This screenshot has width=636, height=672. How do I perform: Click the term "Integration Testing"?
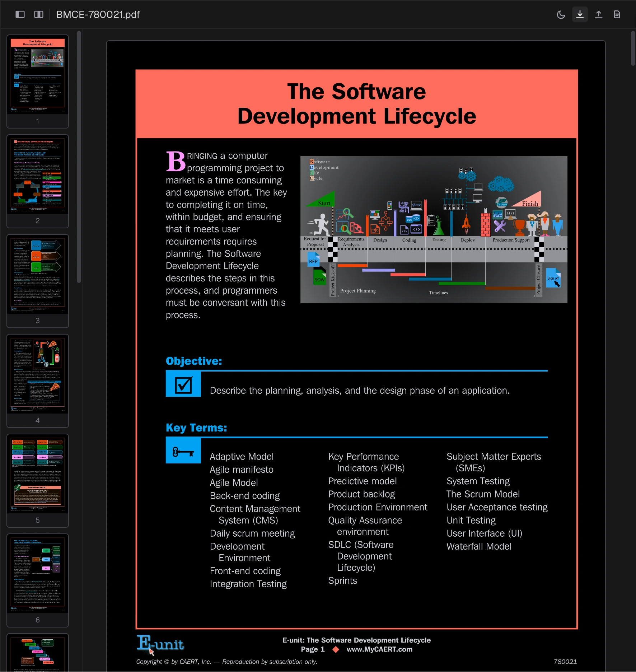pyautogui.click(x=248, y=584)
